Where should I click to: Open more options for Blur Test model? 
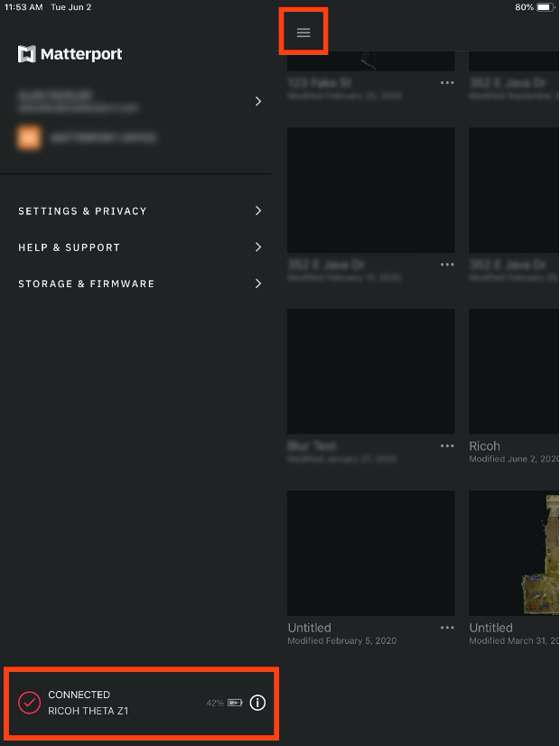click(x=447, y=446)
